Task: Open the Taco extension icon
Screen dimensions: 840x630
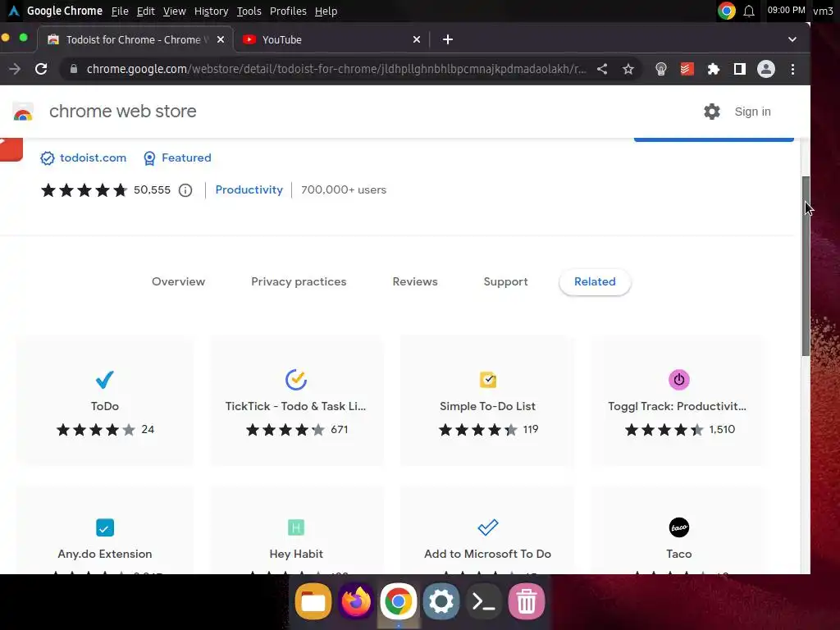Action: [679, 527]
